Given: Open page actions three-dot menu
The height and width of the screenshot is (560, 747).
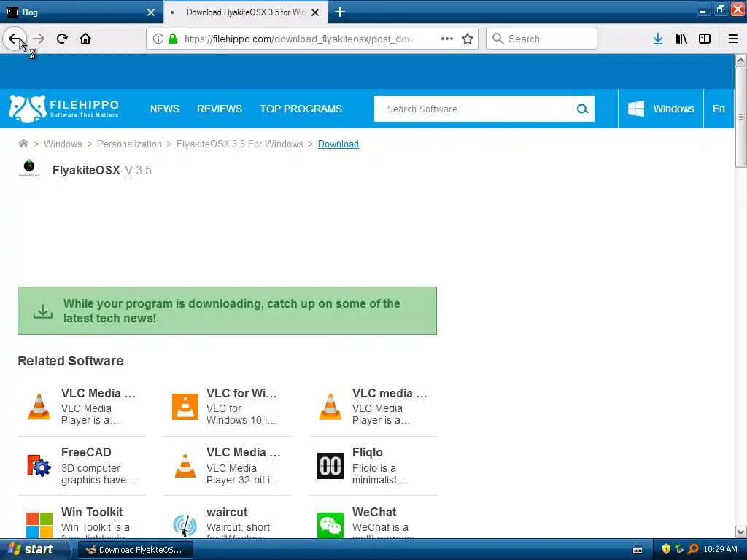Looking at the screenshot, I should [x=447, y=39].
